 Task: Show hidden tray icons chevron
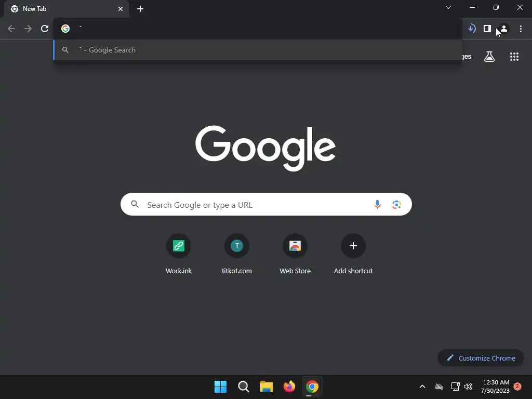(x=422, y=387)
